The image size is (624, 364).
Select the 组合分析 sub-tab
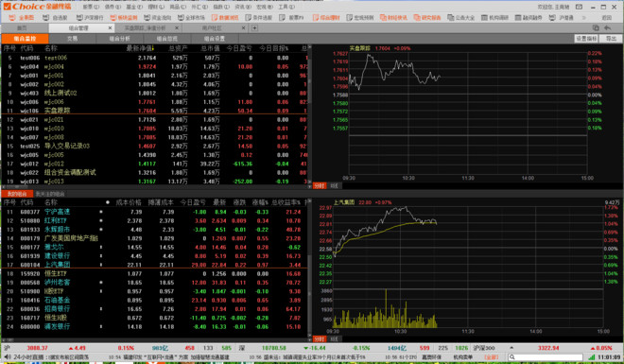120,39
